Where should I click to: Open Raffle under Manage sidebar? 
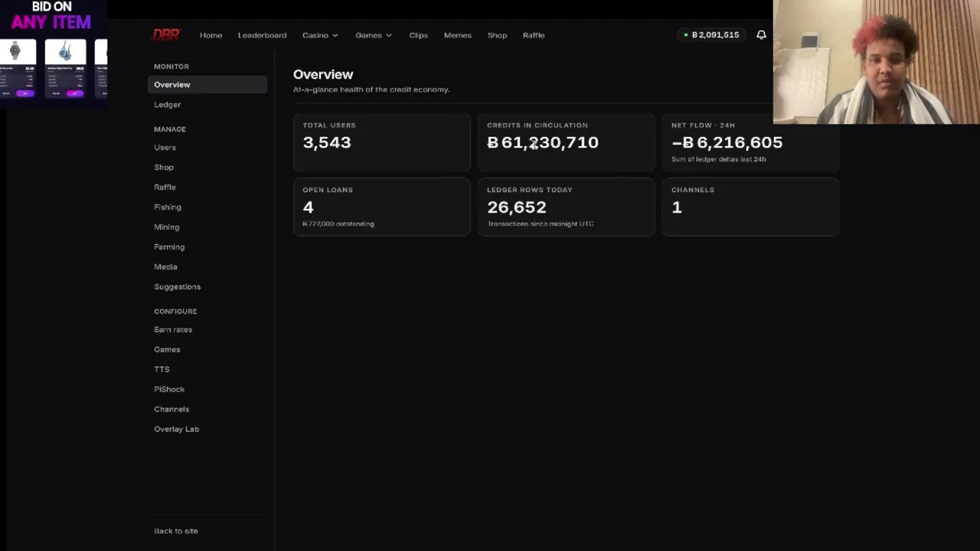pos(165,187)
